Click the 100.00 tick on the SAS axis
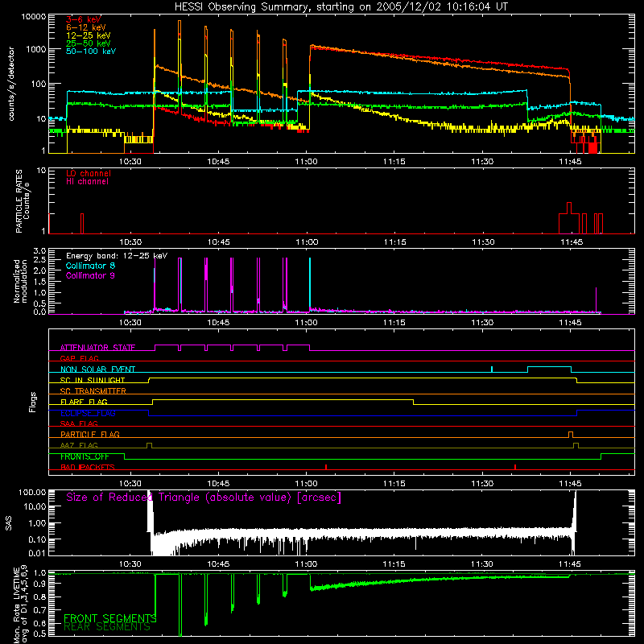644x644 pixels. 32,492
